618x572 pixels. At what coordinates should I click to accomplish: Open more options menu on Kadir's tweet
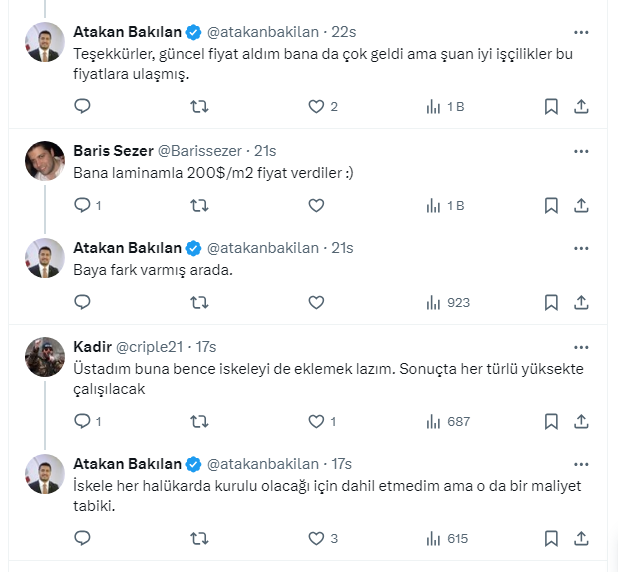tap(581, 347)
